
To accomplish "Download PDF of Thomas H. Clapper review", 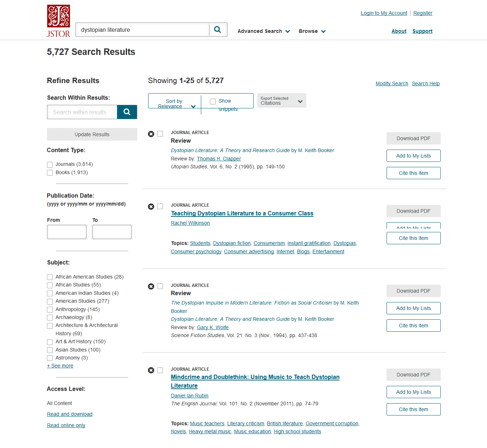I will pyautogui.click(x=414, y=138).
